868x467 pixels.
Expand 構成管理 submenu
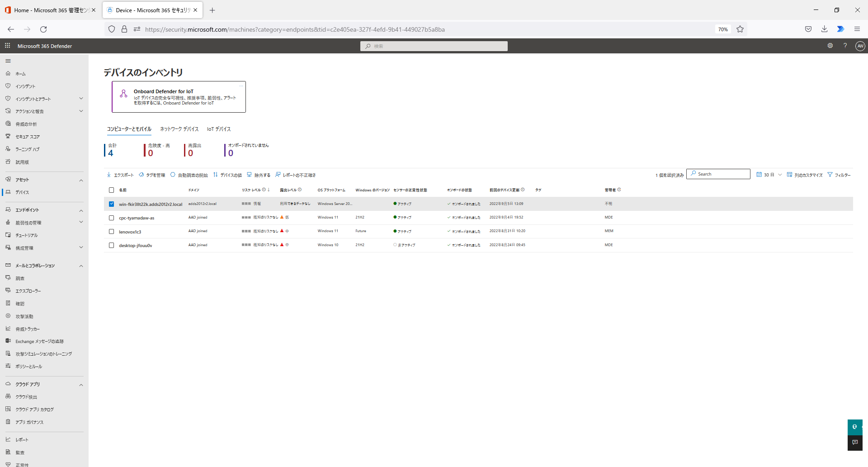81,248
